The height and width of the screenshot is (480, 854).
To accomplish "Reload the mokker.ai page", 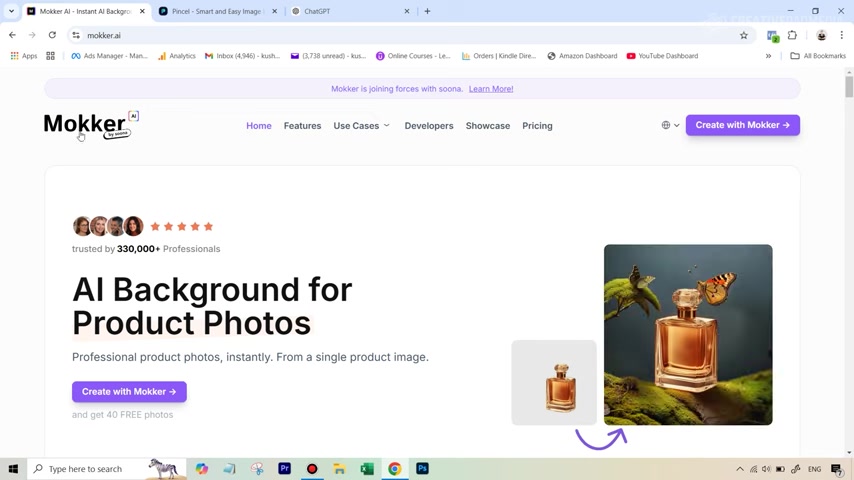I will pos(52,35).
